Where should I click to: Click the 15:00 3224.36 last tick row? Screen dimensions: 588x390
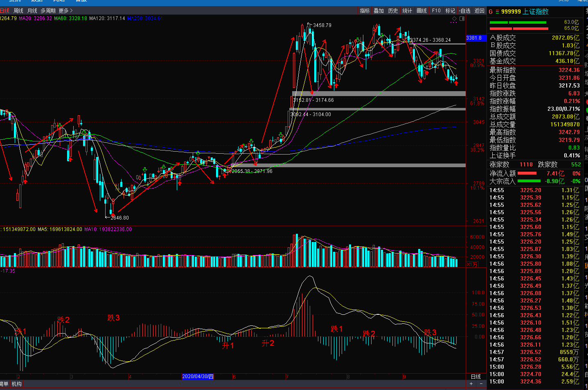click(534, 381)
